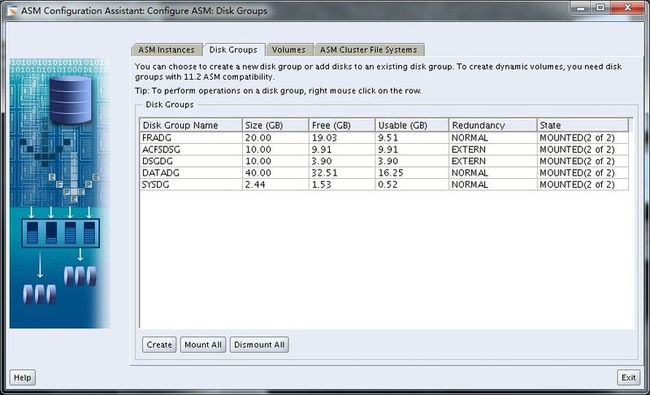
Task: Select the ACFSDSG disk group row
Action: click(384, 149)
